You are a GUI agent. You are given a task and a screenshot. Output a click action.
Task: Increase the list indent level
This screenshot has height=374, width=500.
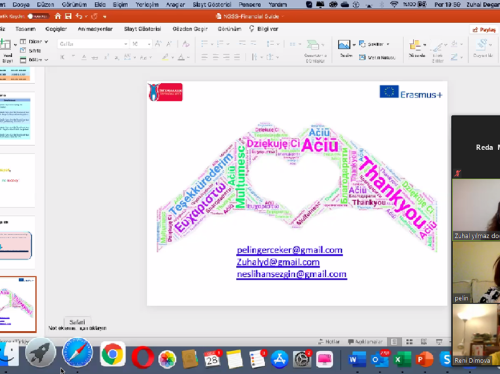pyautogui.click(x=254, y=44)
